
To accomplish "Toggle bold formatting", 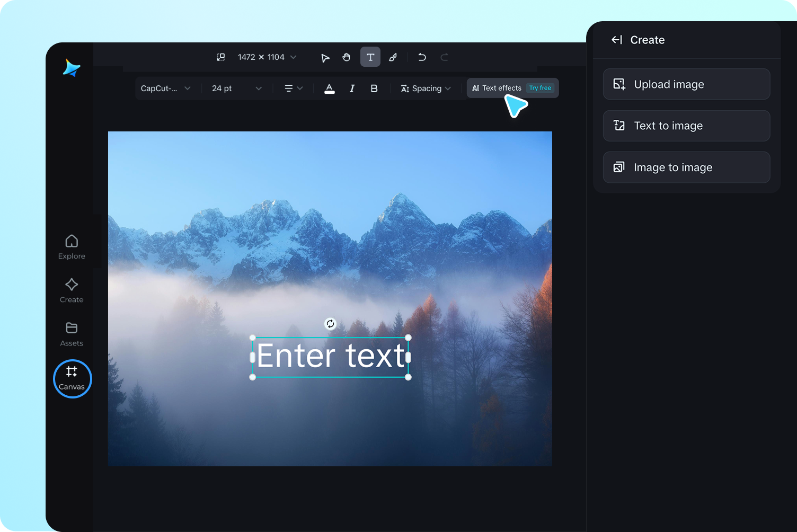I will click(374, 88).
